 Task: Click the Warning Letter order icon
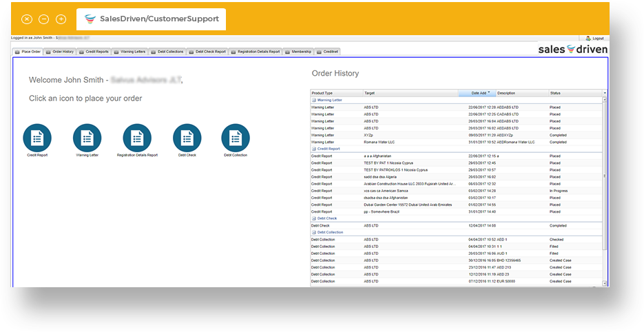87,138
